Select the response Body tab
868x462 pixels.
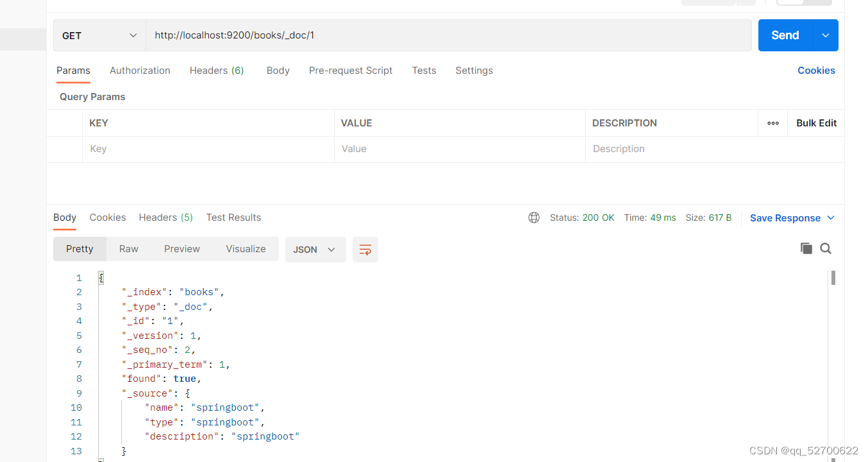(x=65, y=218)
